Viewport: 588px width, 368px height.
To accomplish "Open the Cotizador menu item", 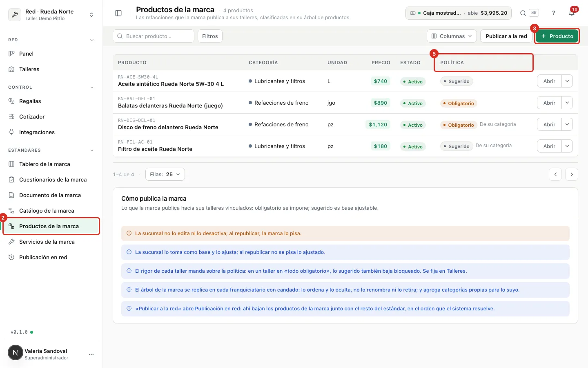I will click(x=51, y=117).
